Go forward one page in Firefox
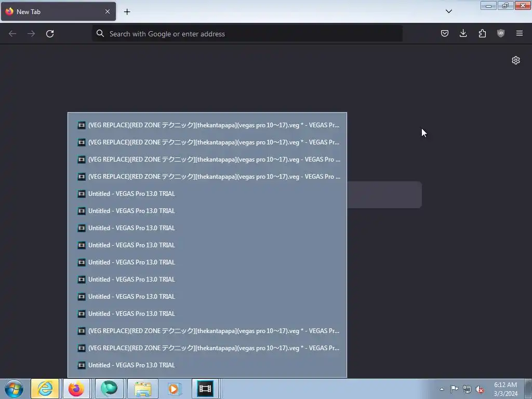The height and width of the screenshot is (399, 532). [31, 34]
